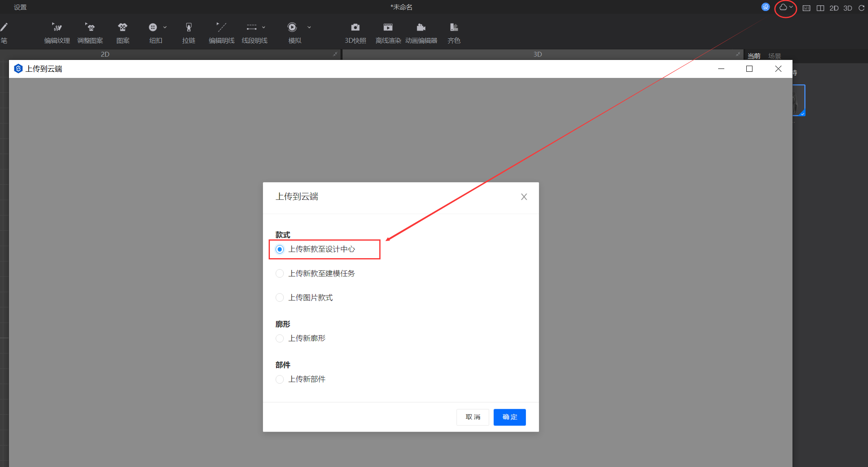Viewport: 868px width, 467px height.
Task: Expand the 线段明线 dropdown arrow
Action: tap(264, 27)
